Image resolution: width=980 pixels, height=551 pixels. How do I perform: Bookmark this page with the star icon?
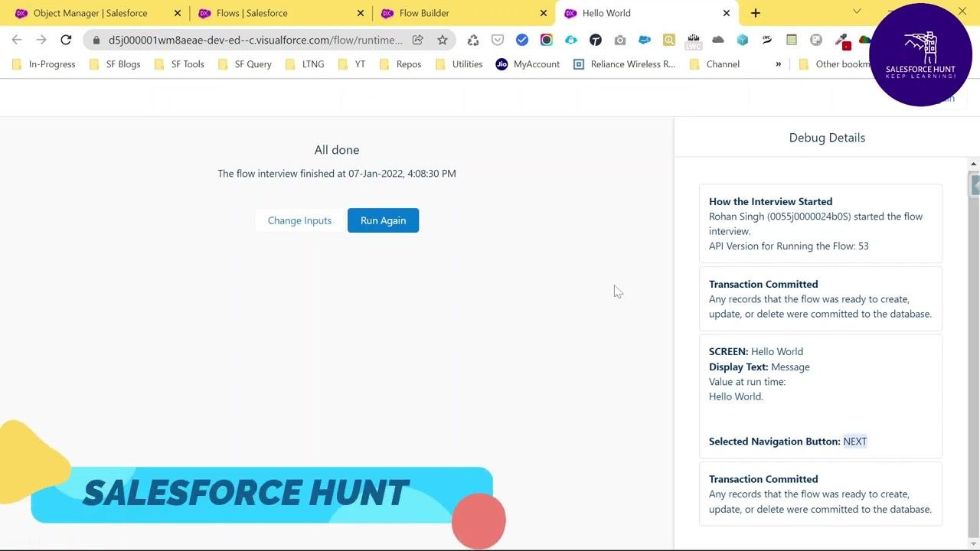pos(443,40)
